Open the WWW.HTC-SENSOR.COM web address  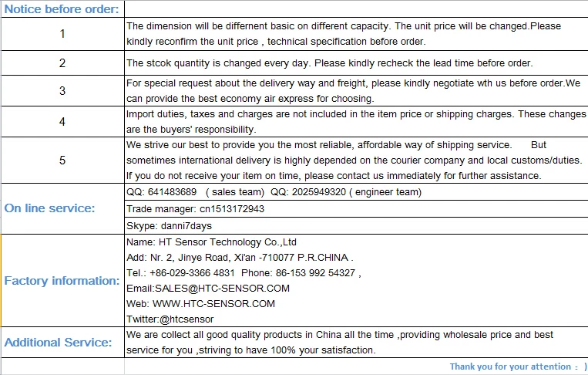click(213, 304)
